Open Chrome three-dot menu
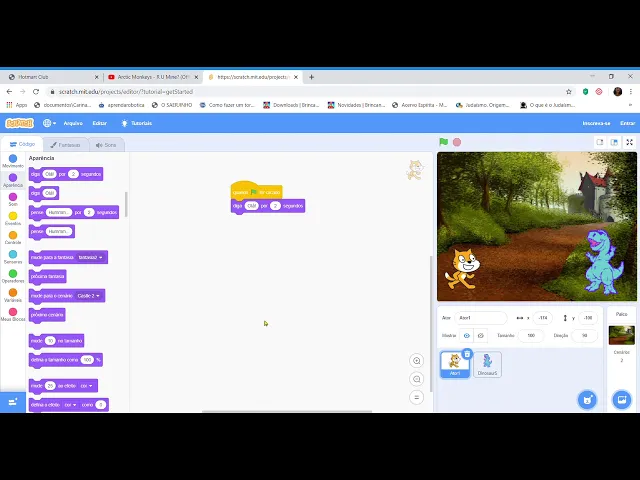Screen dimensions: 640x480 coord(631,92)
